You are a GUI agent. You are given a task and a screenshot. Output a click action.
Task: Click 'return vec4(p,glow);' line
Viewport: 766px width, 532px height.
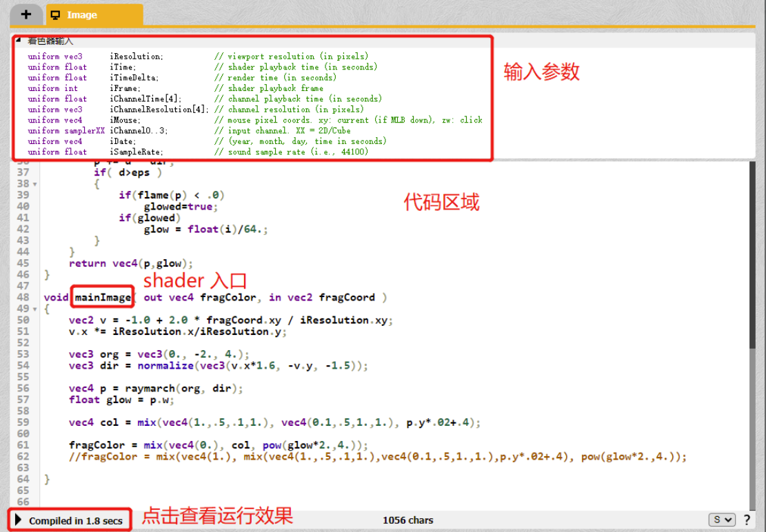tap(131, 263)
